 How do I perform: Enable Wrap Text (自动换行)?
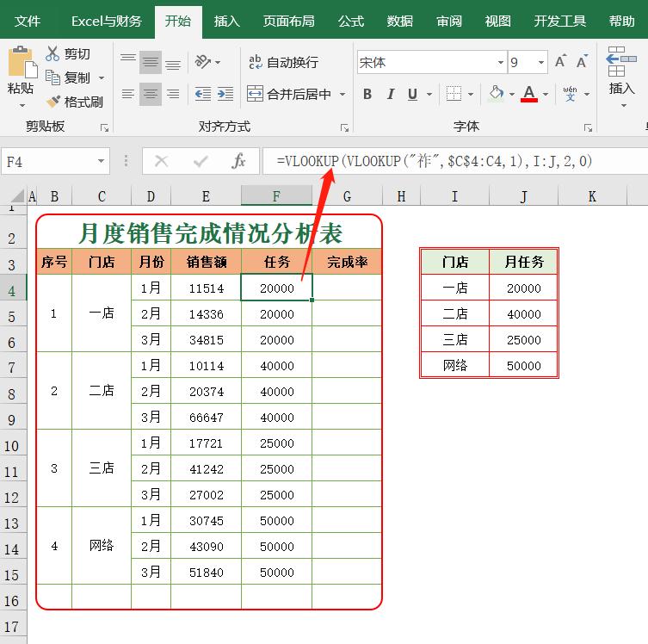[283, 62]
